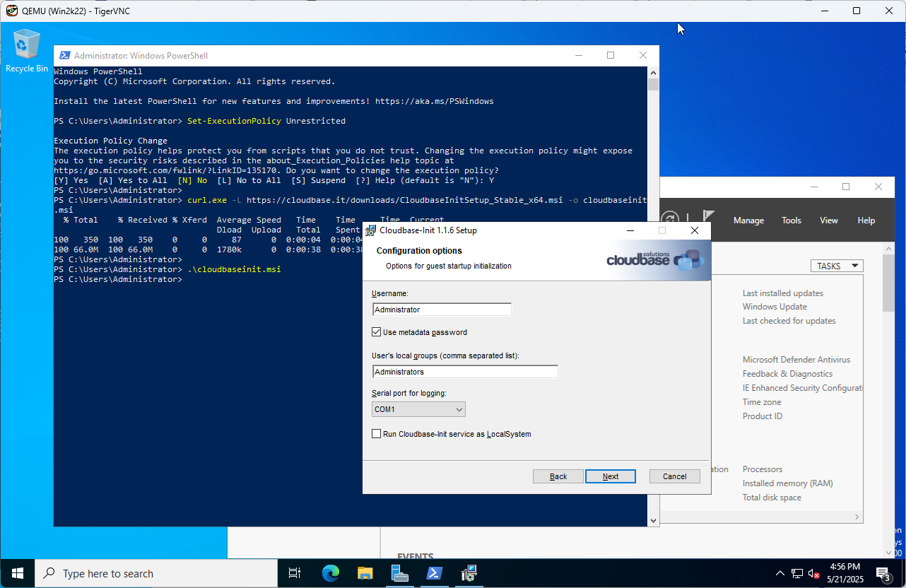
Task: Maximize the PowerShell window
Action: point(611,56)
